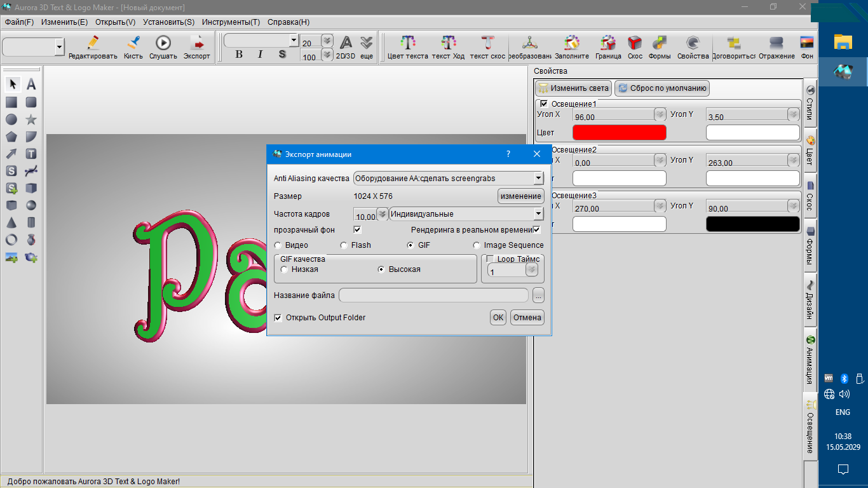This screenshot has height=488, width=868.
Task: Select the Кисть brush tool
Action: (x=133, y=47)
